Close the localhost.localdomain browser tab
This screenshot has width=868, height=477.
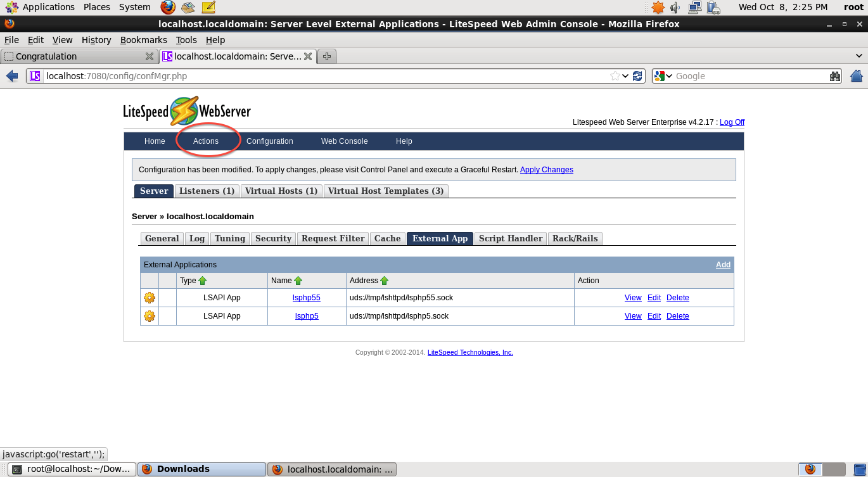308,56
